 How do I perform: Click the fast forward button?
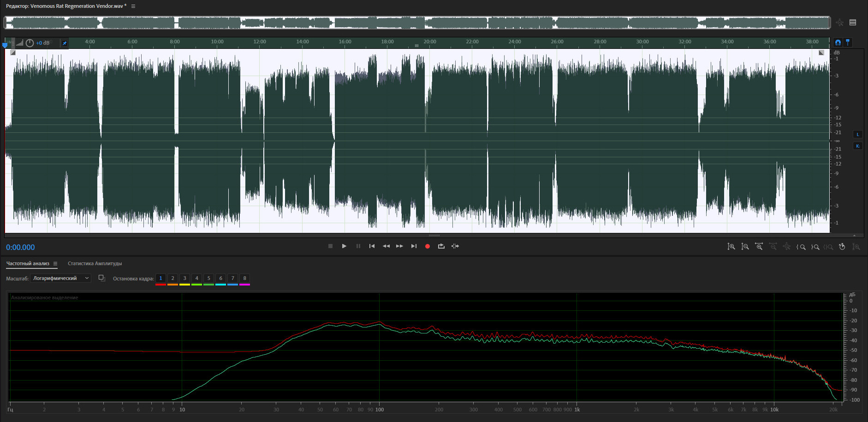[399, 246]
